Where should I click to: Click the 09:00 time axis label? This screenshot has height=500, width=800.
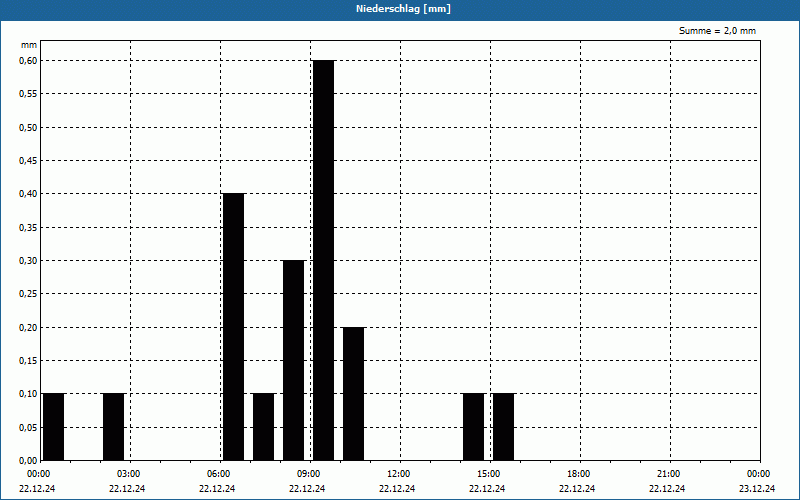(x=309, y=474)
